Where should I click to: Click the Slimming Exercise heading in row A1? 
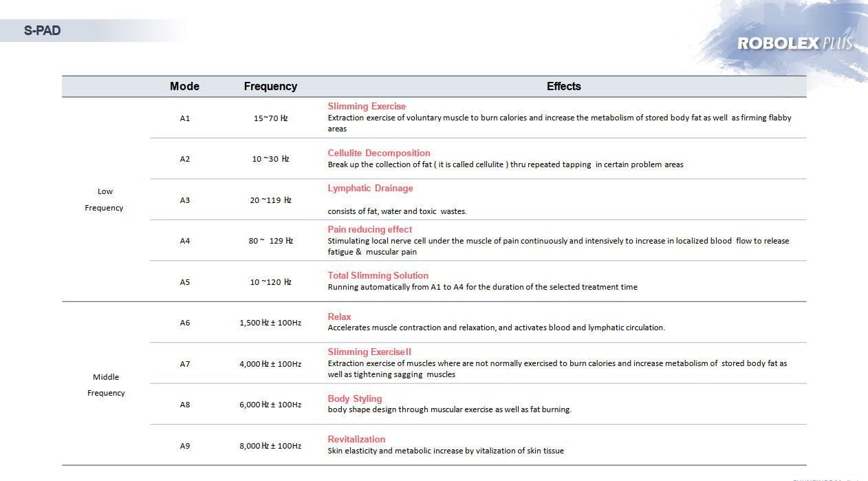point(367,107)
